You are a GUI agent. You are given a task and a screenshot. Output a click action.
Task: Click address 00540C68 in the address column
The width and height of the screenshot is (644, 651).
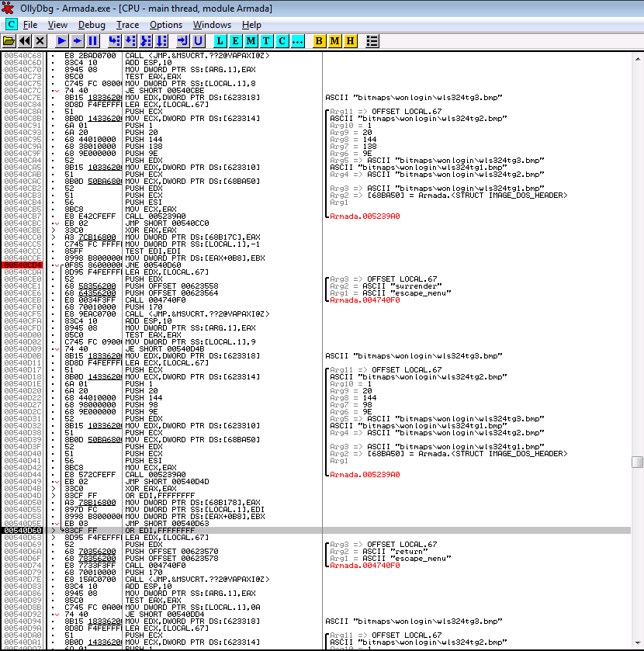[x=23, y=56]
